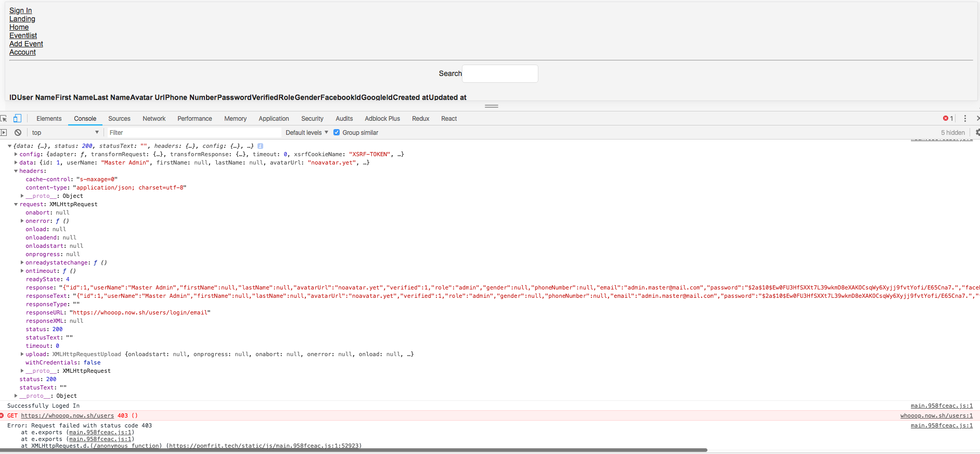Collapse the request XMLHttpRequest property
Image resolution: width=980 pixels, height=454 pixels.
(x=16, y=205)
